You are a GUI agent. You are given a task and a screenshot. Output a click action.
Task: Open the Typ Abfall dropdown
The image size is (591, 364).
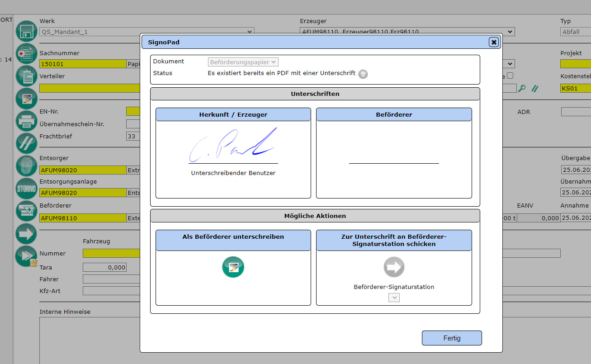click(576, 32)
